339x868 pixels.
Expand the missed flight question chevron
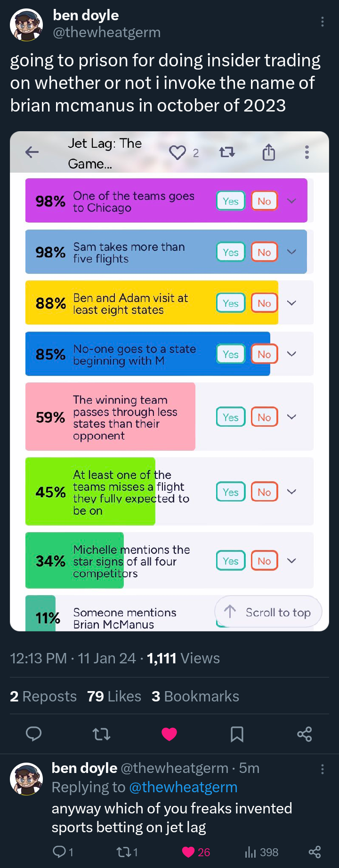tap(292, 492)
